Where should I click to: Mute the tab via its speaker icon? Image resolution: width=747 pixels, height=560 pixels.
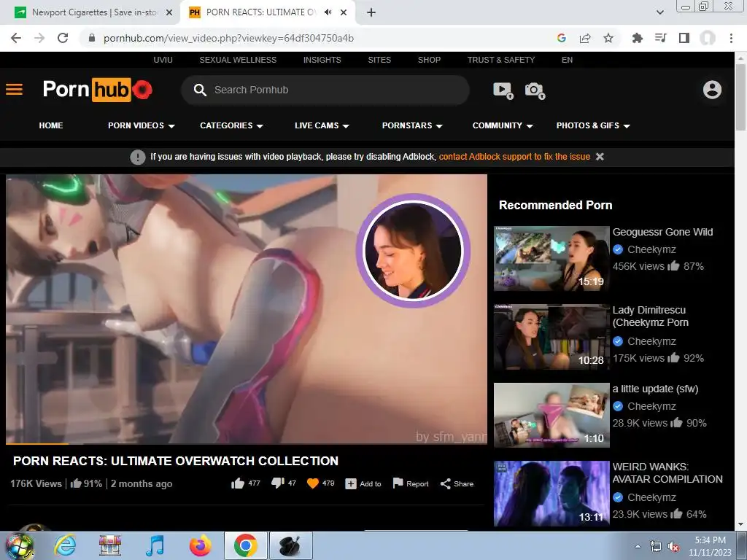click(x=328, y=12)
